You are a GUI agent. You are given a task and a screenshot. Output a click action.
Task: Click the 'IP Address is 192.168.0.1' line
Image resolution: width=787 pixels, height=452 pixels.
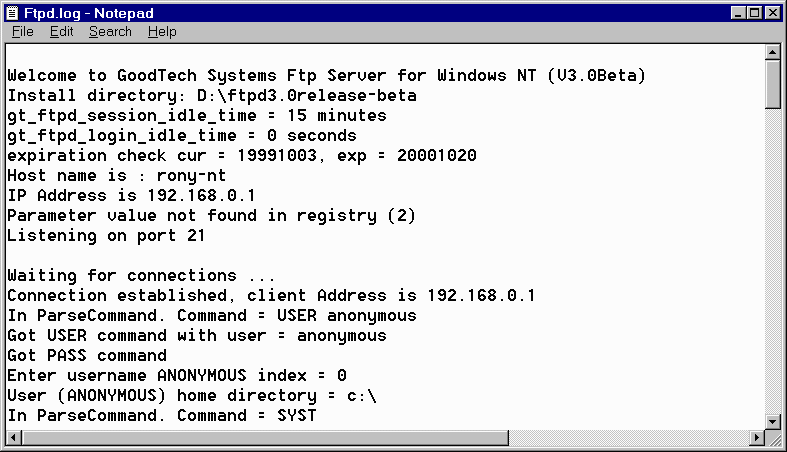point(132,196)
